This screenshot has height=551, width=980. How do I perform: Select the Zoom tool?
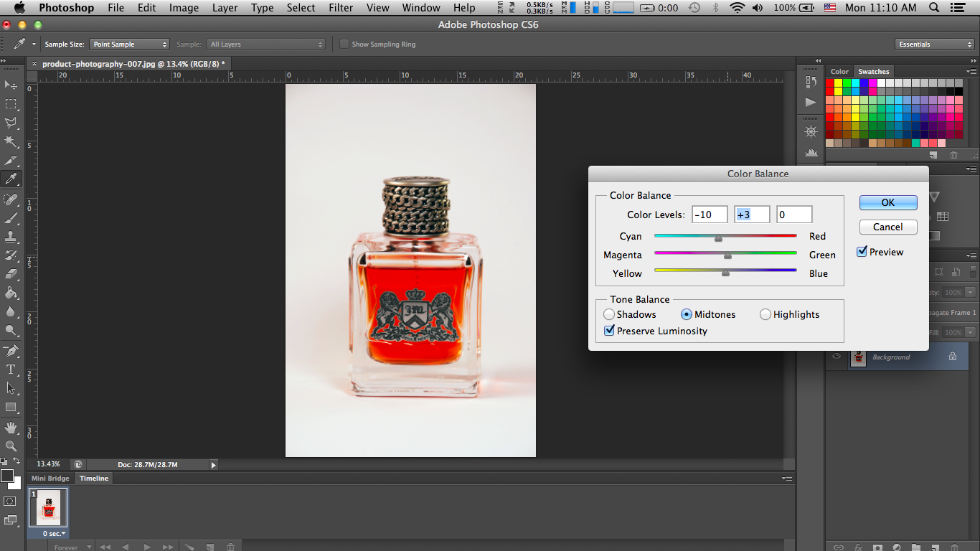(x=11, y=446)
